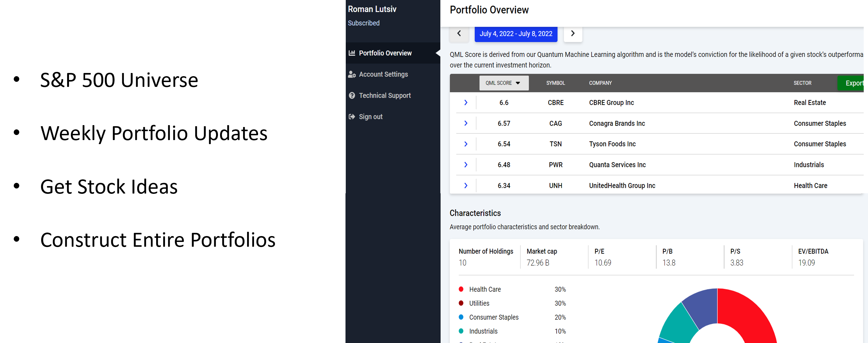Sort by the SYMBOL column header
Screen dimensions: 868x343
point(555,83)
